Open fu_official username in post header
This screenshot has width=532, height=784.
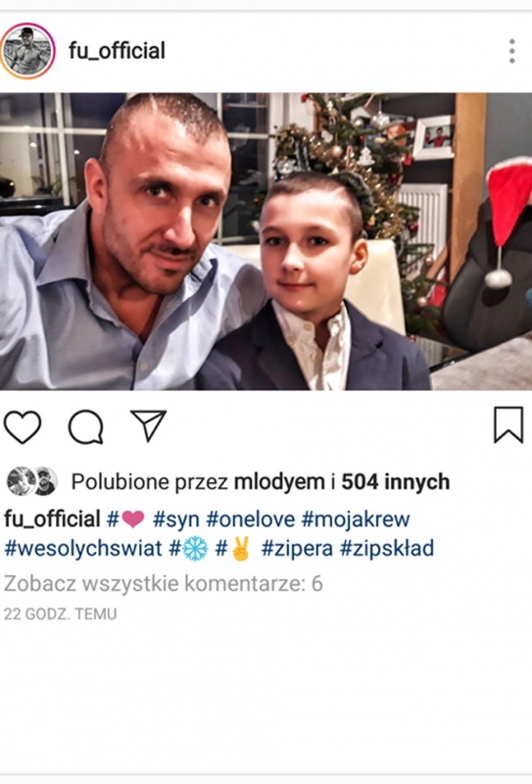pos(117,51)
